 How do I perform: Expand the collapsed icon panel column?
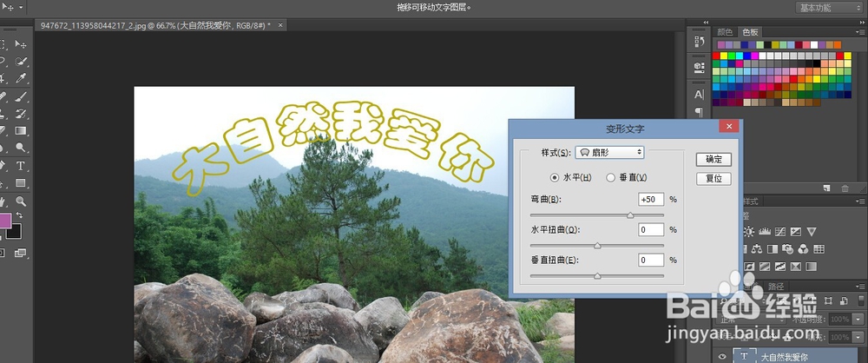pyautogui.click(x=706, y=23)
